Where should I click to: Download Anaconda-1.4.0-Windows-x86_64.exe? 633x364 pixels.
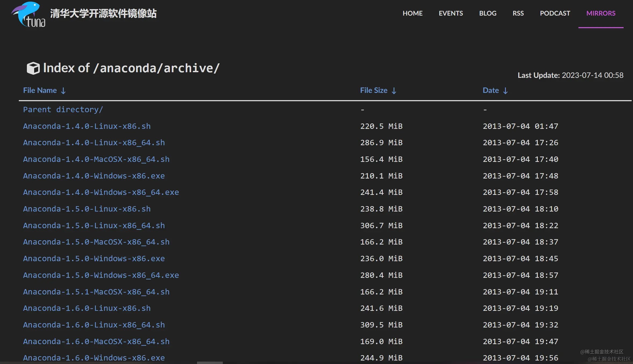coord(101,192)
